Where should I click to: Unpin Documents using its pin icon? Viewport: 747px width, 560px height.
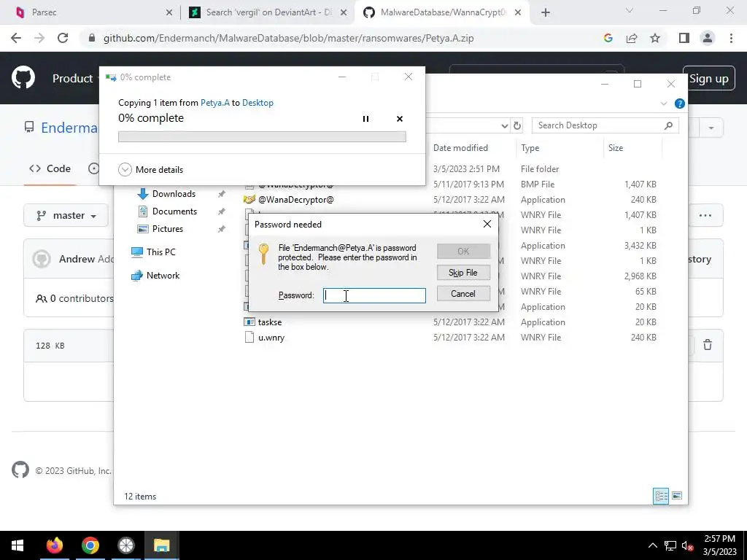pos(222,211)
